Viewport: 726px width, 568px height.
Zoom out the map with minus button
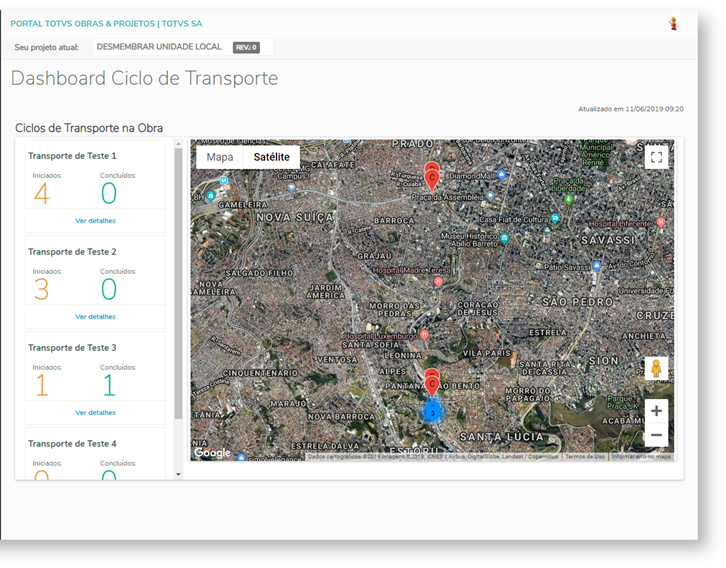pos(656,435)
